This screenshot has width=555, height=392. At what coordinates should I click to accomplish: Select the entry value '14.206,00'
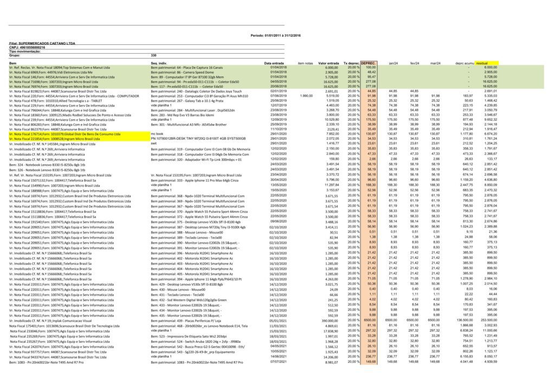[331, 357]
